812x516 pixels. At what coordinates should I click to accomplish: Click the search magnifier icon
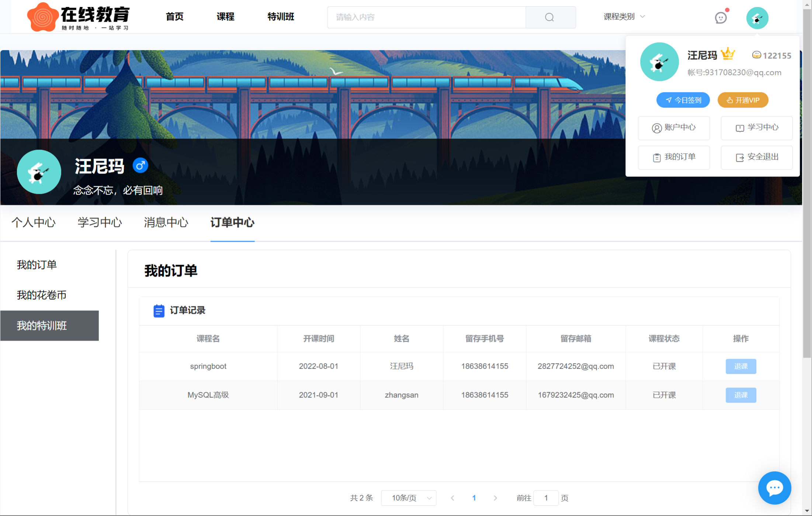point(549,17)
